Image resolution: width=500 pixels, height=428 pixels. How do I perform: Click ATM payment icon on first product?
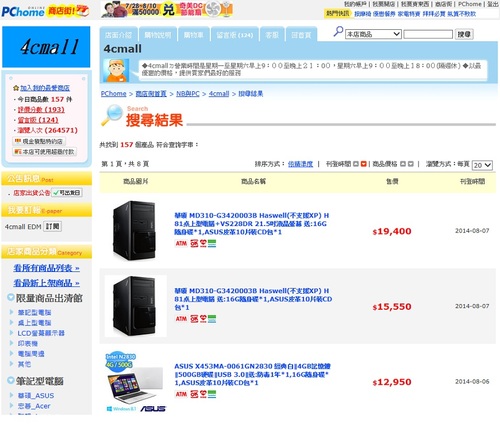(181, 244)
